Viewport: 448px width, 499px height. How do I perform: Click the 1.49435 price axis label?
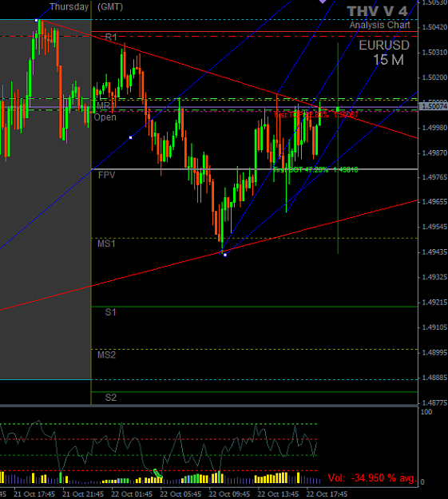coord(434,252)
